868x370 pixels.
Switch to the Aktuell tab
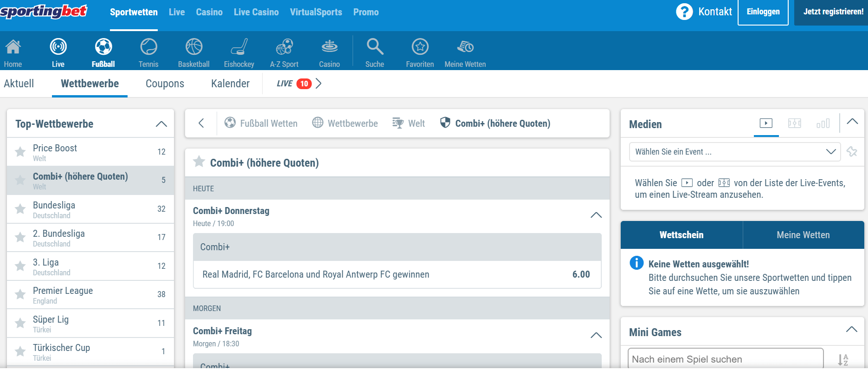[19, 84]
